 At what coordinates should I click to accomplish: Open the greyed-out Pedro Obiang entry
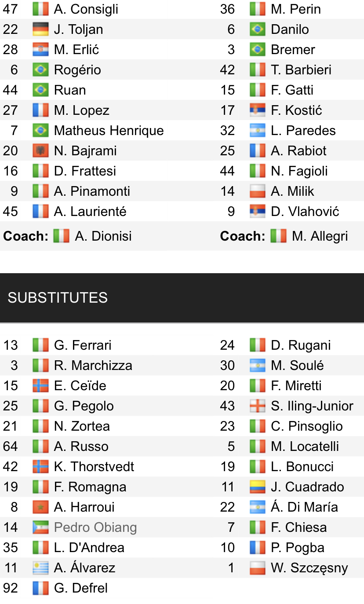tap(95, 527)
